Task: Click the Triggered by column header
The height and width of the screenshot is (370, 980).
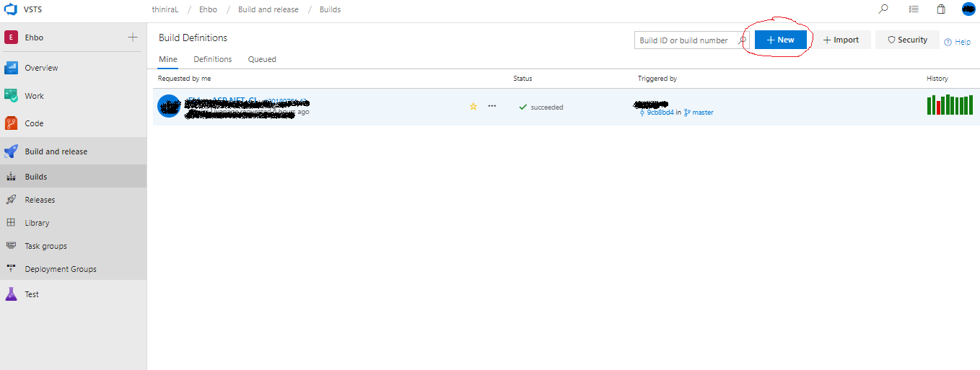Action: point(657,78)
